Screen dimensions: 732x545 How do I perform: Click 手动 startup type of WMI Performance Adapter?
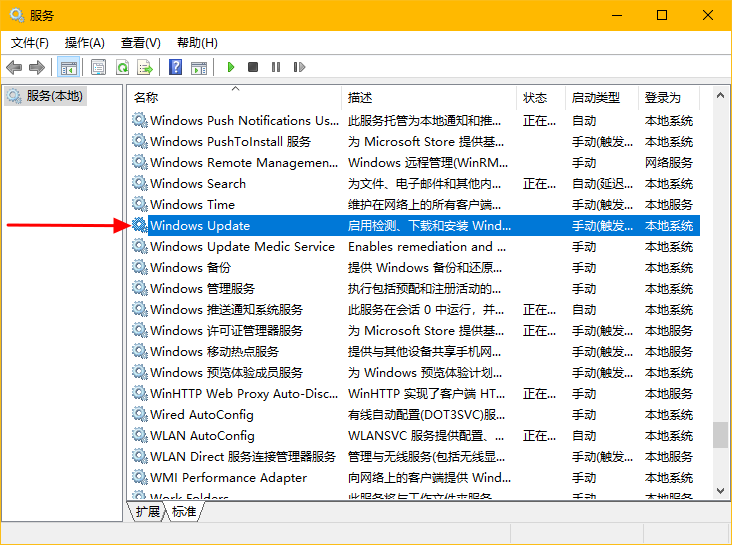tap(584, 478)
